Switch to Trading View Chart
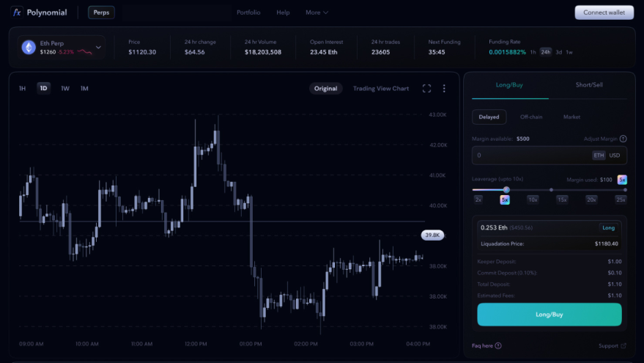 [381, 89]
